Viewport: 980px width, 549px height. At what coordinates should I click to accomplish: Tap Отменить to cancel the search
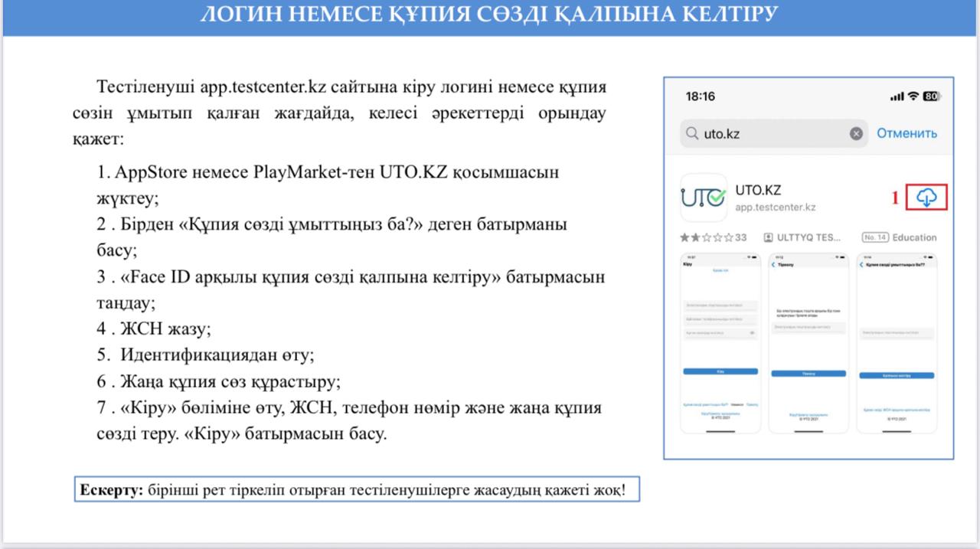pos(906,133)
